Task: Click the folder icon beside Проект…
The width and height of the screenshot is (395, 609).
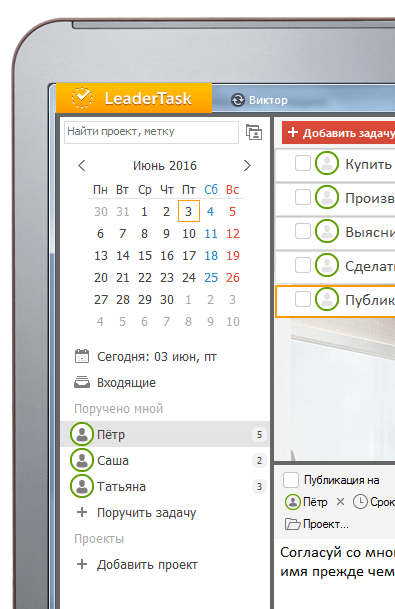Action: point(292,524)
